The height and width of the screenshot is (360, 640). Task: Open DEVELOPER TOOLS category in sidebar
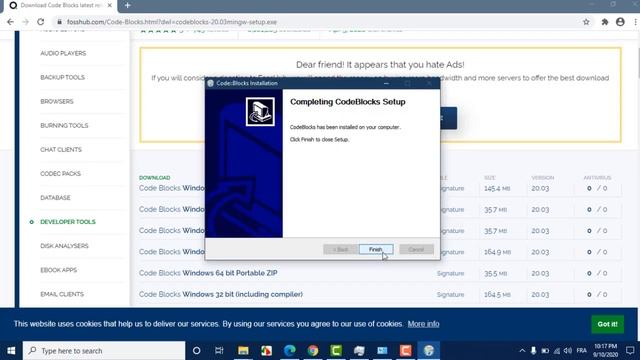tap(68, 222)
